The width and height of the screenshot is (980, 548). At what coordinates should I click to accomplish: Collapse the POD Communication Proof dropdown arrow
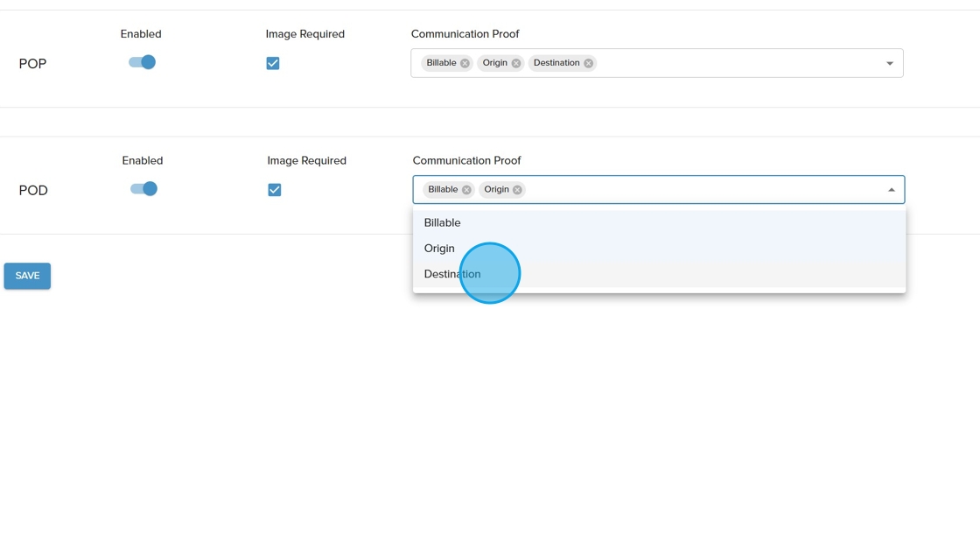point(891,190)
